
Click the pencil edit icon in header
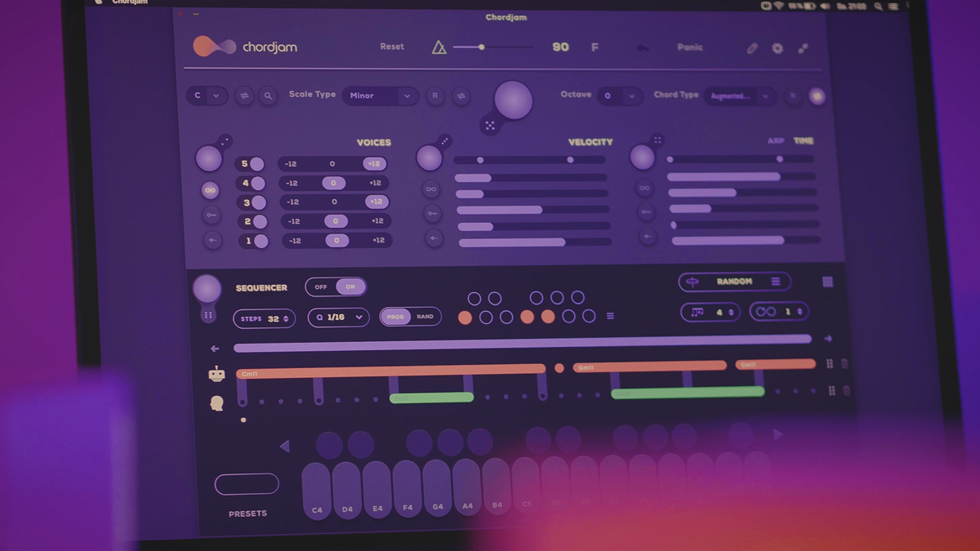(752, 48)
